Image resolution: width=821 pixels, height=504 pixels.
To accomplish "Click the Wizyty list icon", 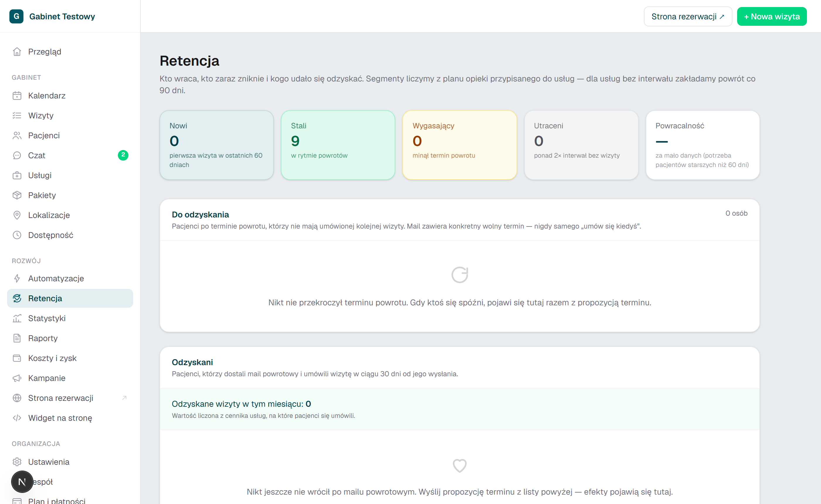I will point(17,116).
